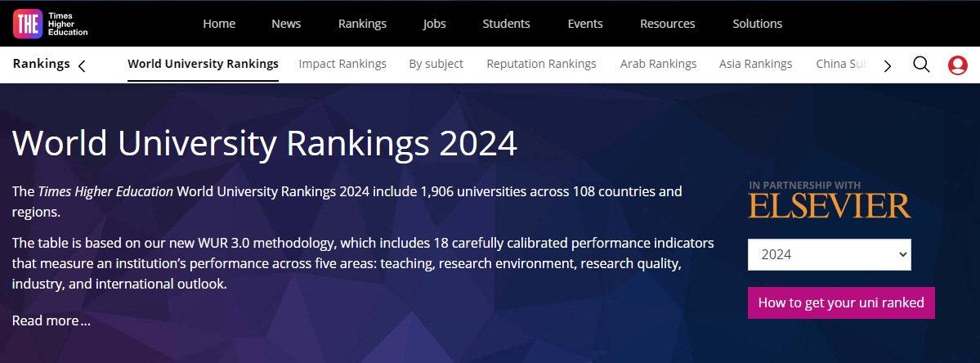This screenshot has width=980, height=363.
Task: Click How to get your uni ranked
Action: click(841, 303)
